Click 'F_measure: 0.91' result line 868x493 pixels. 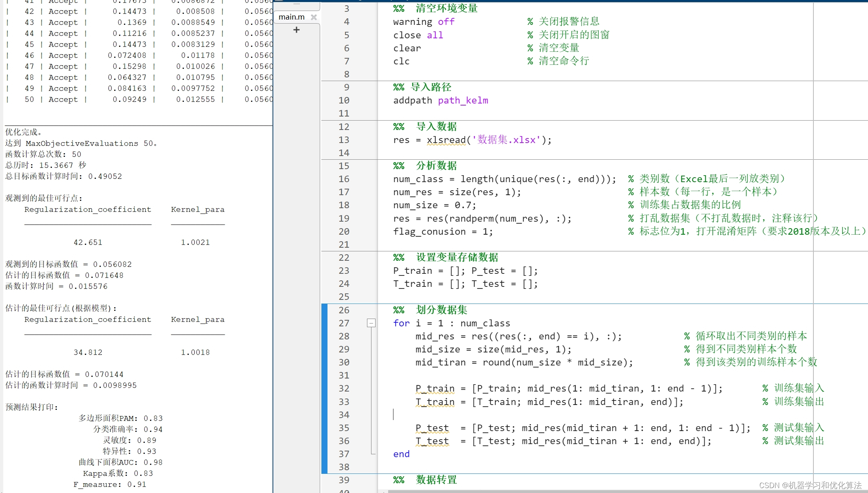coord(110,484)
